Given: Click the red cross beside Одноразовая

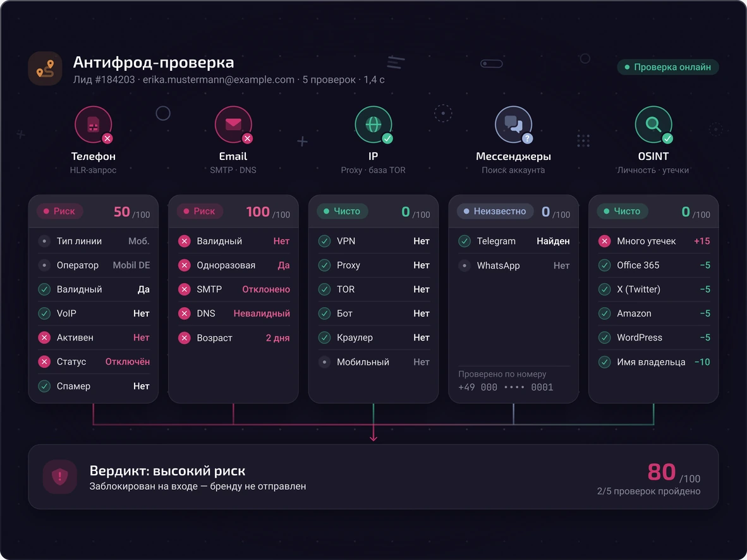Looking at the screenshot, I should click(x=185, y=265).
